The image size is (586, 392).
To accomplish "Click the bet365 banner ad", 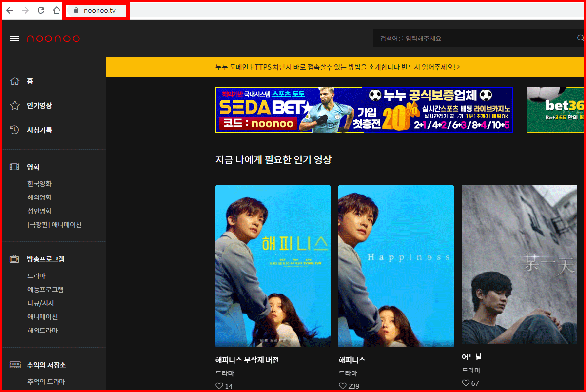I will point(555,110).
